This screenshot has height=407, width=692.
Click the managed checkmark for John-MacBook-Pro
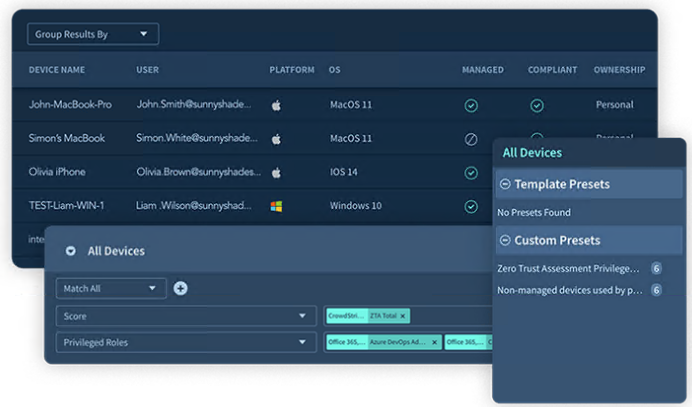(471, 105)
